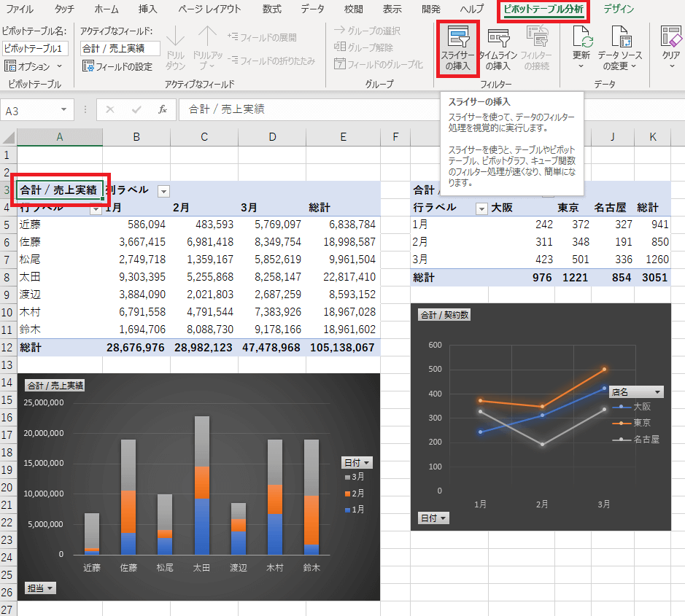Open the ピボットテーブル オプション button
Viewport: 685px width, 616px height.
(x=34, y=66)
